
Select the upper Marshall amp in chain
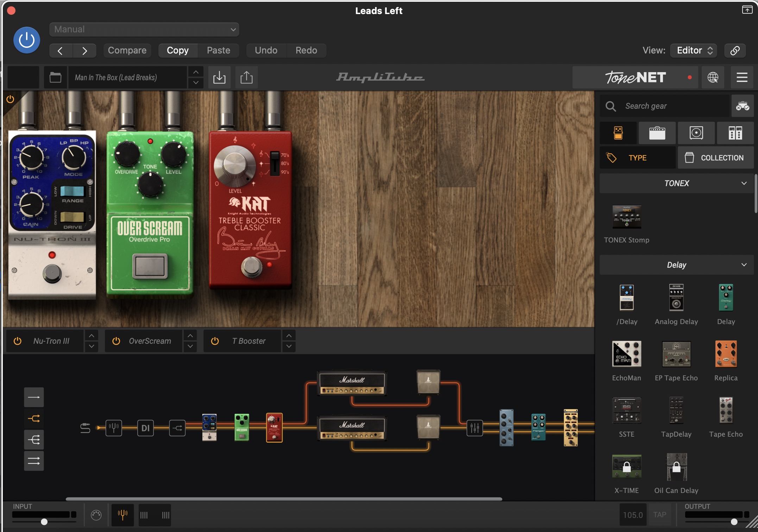(352, 384)
